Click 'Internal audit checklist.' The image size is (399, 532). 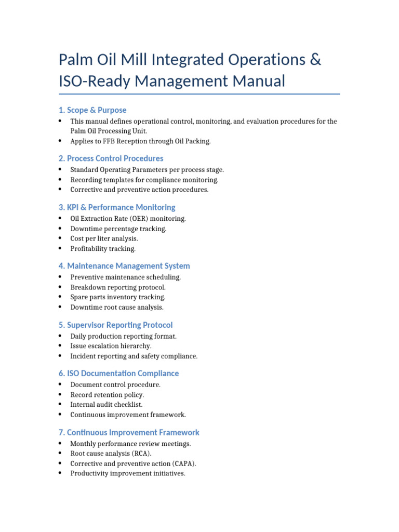click(106, 405)
